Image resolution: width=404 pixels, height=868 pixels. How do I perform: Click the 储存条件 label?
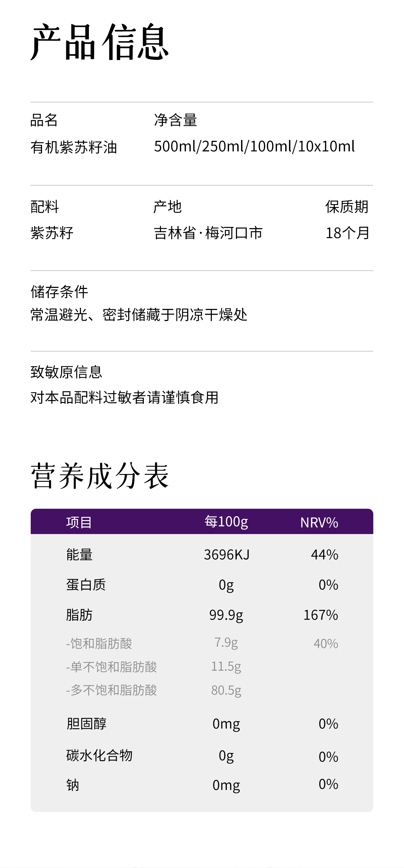coord(59,291)
